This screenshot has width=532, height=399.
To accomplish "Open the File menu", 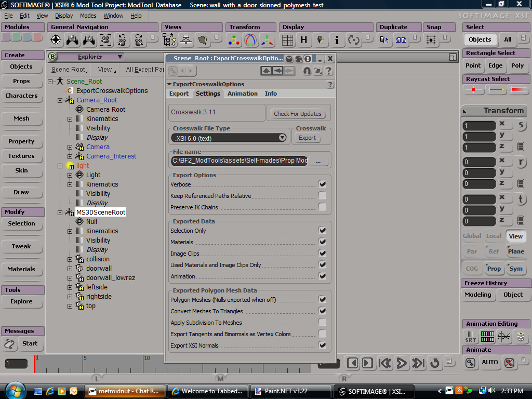I will click(8, 16).
